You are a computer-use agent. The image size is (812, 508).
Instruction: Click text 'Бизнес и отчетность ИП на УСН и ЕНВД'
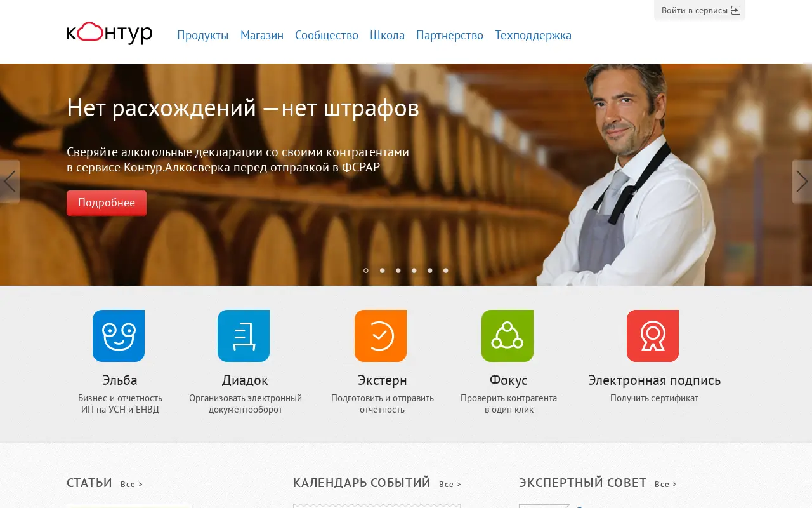(x=120, y=404)
